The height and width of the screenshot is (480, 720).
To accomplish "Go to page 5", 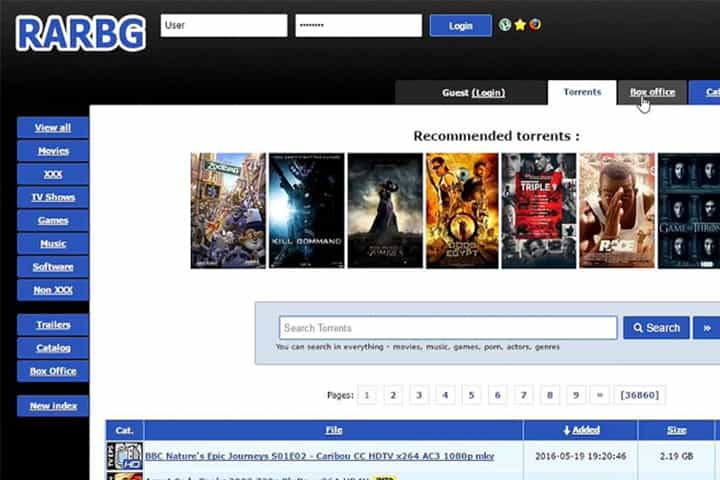I will pyautogui.click(x=471, y=395).
